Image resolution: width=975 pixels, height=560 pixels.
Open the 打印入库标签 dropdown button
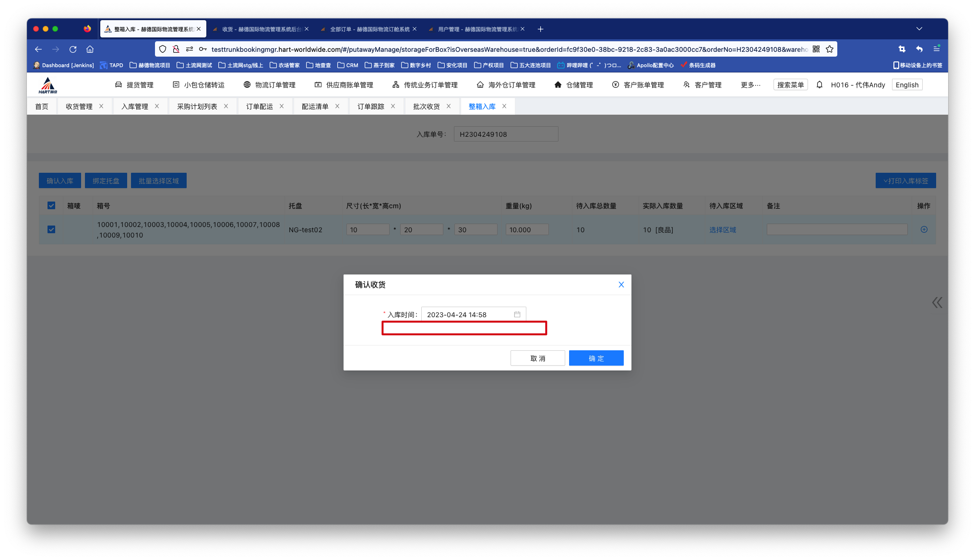905,180
